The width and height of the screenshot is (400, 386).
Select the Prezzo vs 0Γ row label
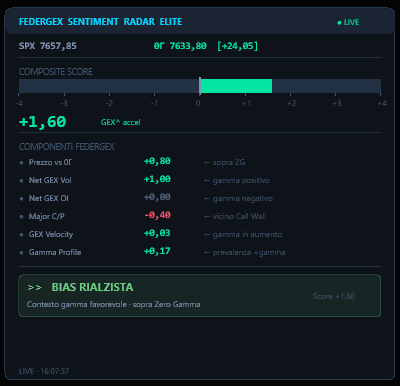[x=50, y=162]
